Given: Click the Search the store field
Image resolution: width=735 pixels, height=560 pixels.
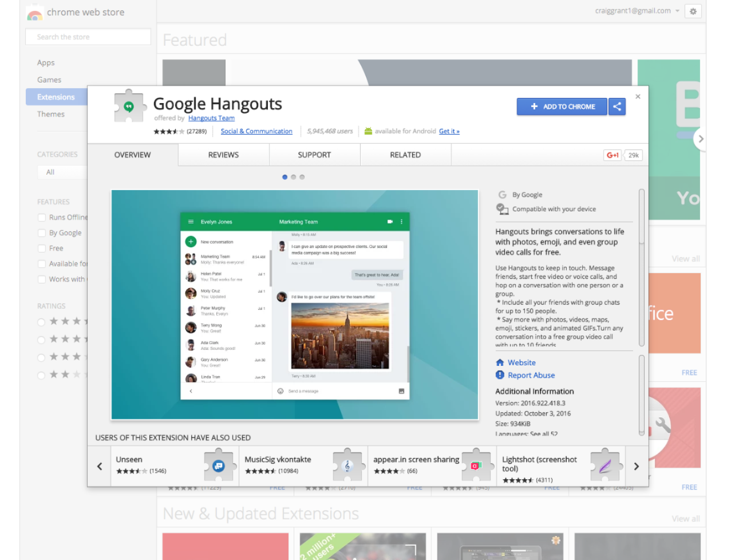Looking at the screenshot, I should [x=88, y=37].
